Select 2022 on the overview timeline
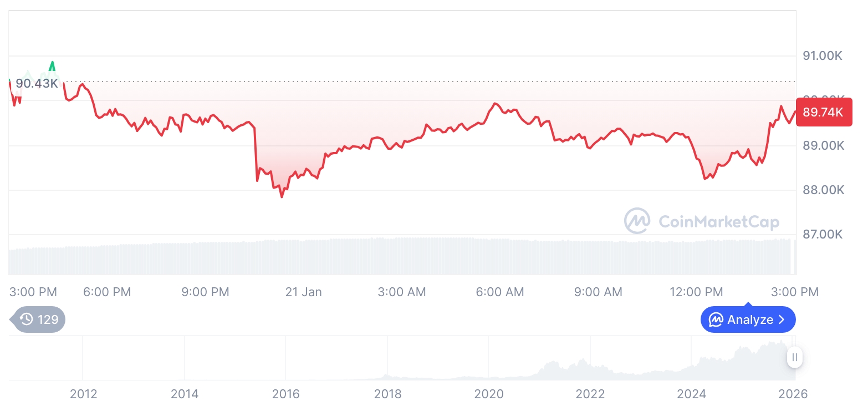Screen dimensions: 868x406 (590, 394)
